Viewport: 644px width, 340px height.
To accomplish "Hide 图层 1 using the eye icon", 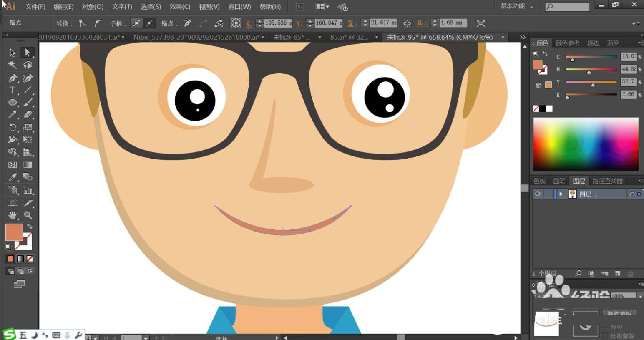I will [x=538, y=194].
